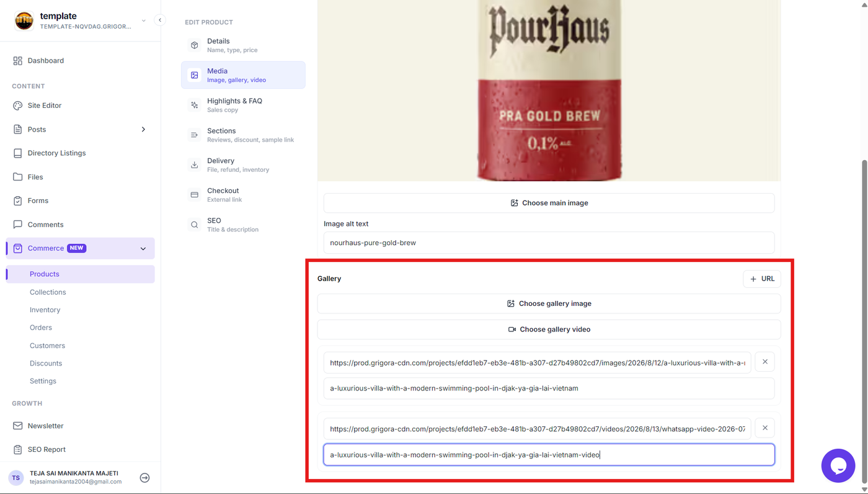Collapse the left sidebar with the arrow button
The width and height of the screenshot is (868, 494).
coord(159,20)
